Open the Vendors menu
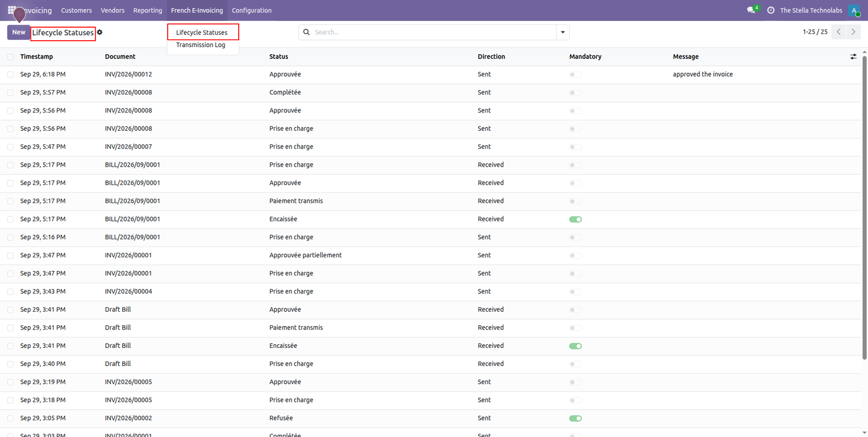The width and height of the screenshot is (868, 437). point(112,10)
